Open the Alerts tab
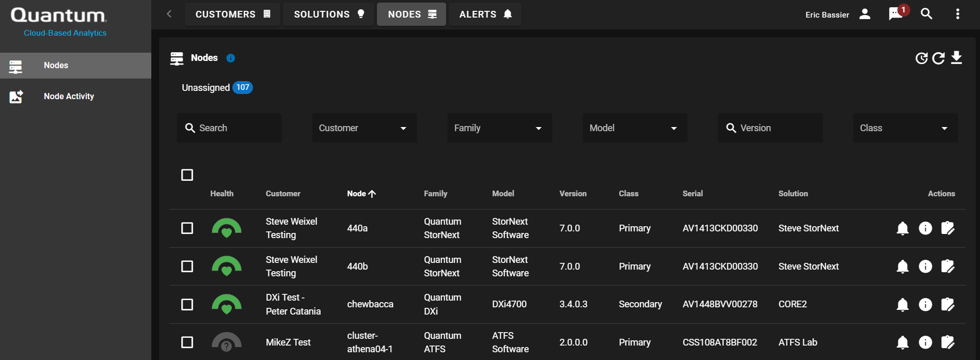Viewport: 980px width, 360px height. (485, 14)
